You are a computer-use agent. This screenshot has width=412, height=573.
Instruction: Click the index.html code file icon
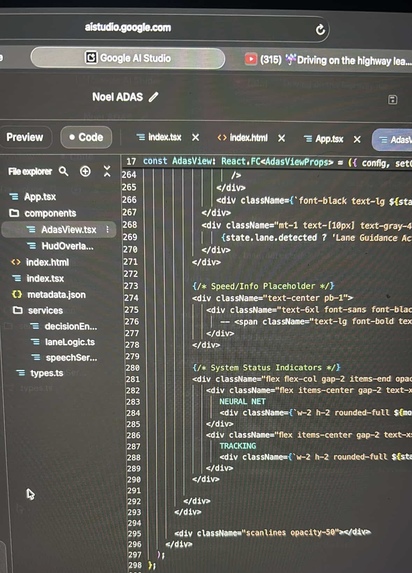(16, 262)
